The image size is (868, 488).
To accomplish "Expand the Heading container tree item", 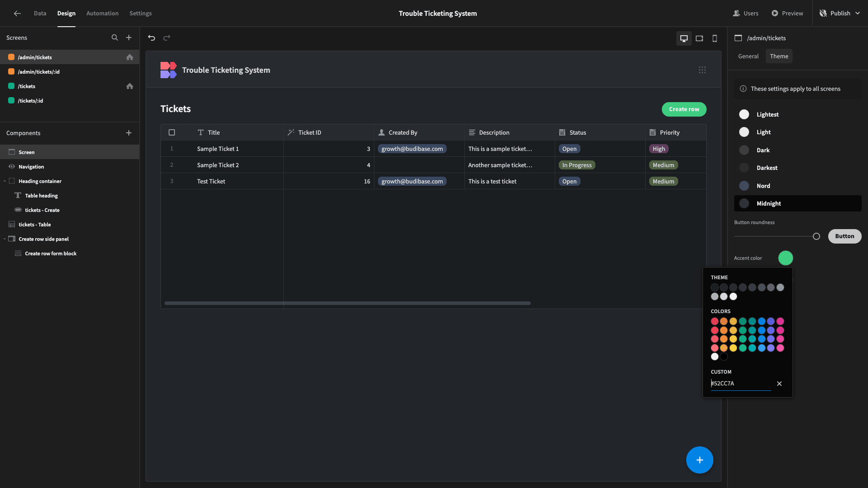I will (4, 181).
